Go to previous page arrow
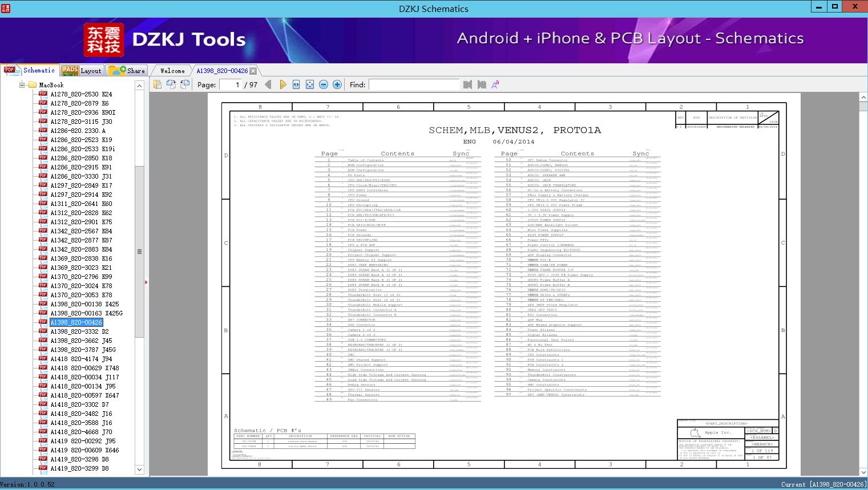 [x=268, y=84]
